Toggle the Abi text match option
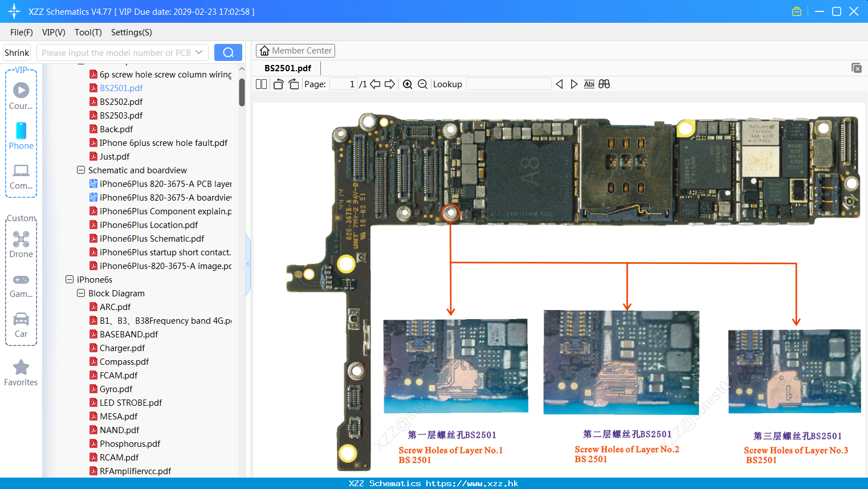The width and height of the screenshot is (868, 489). (589, 84)
